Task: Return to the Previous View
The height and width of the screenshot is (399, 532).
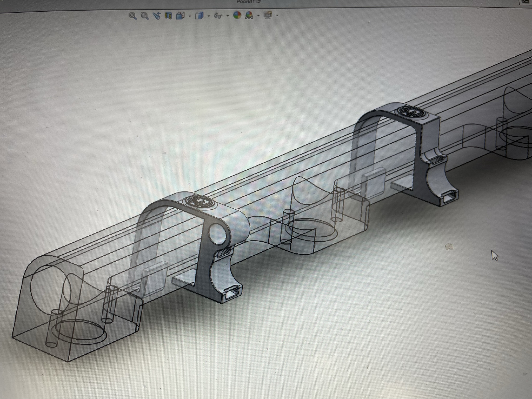Action: pyautogui.click(x=157, y=16)
